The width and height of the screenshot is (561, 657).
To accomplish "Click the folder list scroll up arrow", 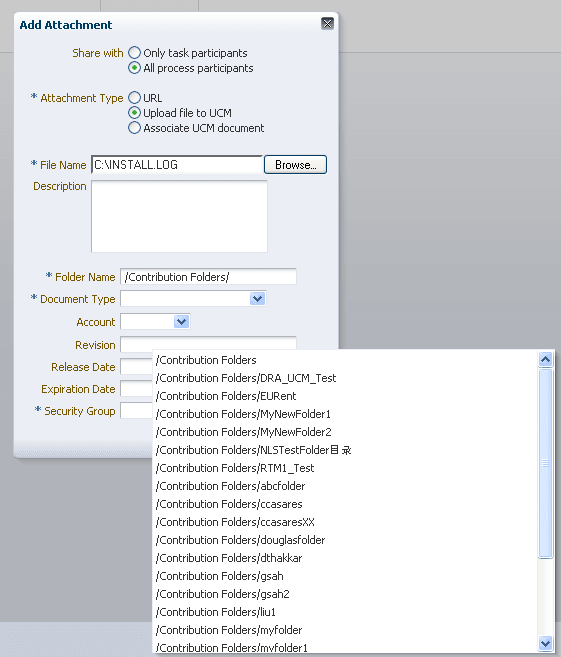I will click(x=545, y=359).
